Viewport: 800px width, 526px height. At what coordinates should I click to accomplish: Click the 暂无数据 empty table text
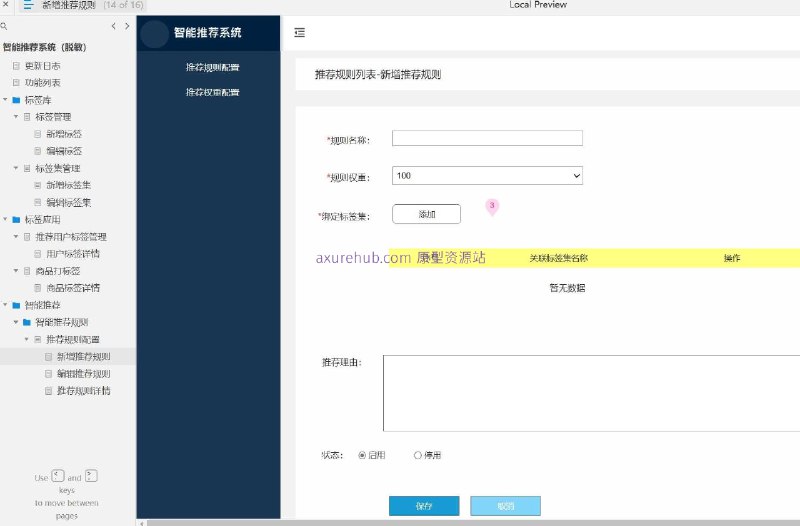click(567, 288)
